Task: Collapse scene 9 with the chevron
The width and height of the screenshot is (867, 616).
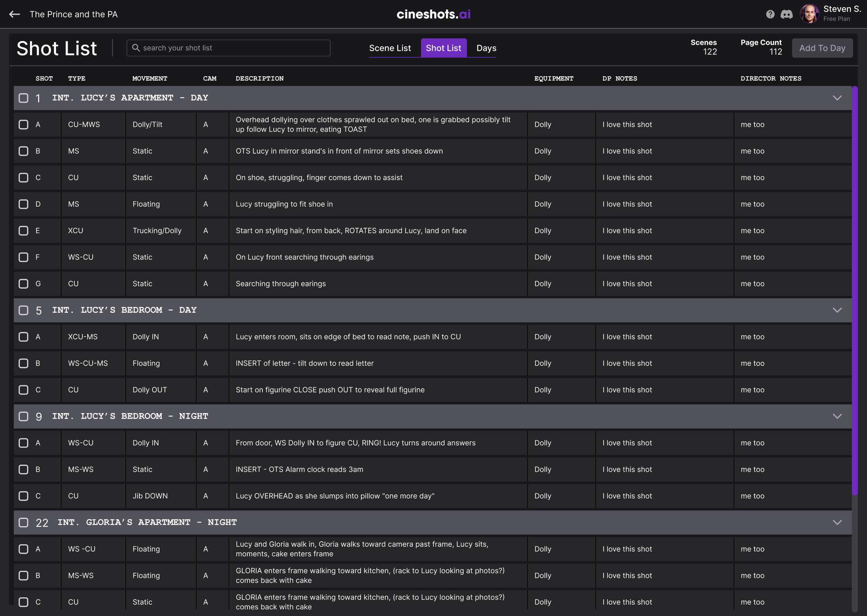Action: pyautogui.click(x=837, y=416)
